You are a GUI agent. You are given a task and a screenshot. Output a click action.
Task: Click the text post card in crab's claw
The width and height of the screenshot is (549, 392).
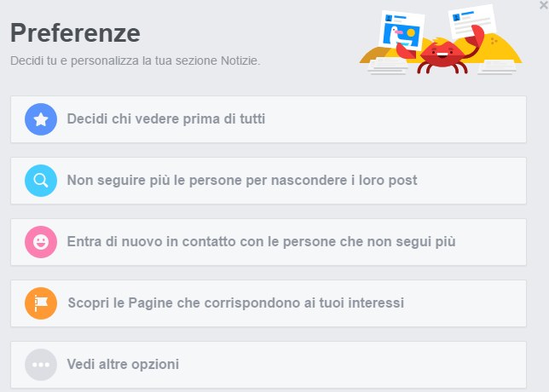click(x=471, y=21)
